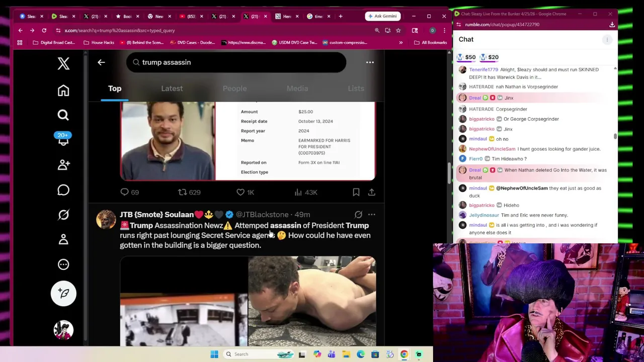Navigate back in Chrome browser toolbar
The height and width of the screenshot is (362, 644).
point(20,30)
